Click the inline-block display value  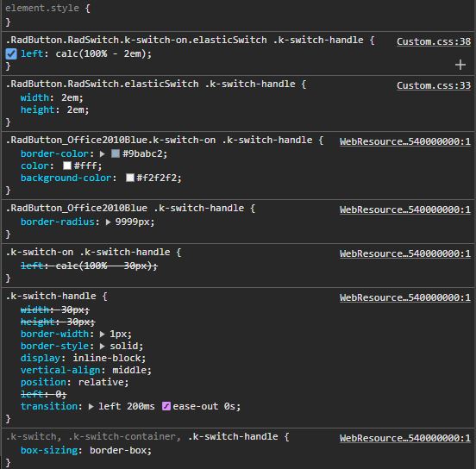pyautogui.click(x=107, y=358)
